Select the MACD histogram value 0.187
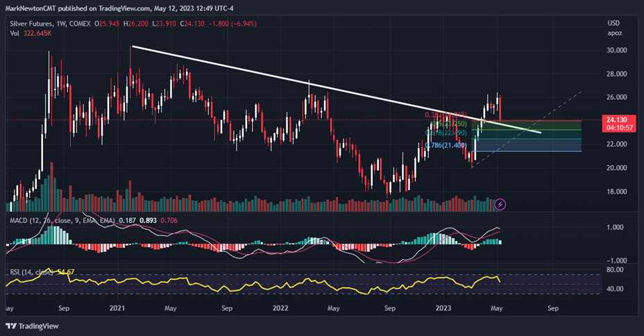Image resolution: width=644 pixels, height=336 pixels. [x=127, y=221]
